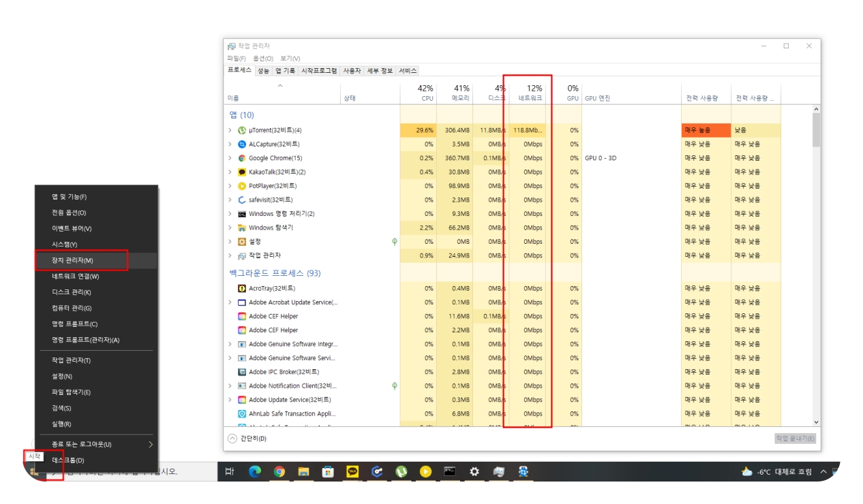Screen dimensions: 863x504
Task: Open Google Chrome from the taskbar
Action: (279, 471)
